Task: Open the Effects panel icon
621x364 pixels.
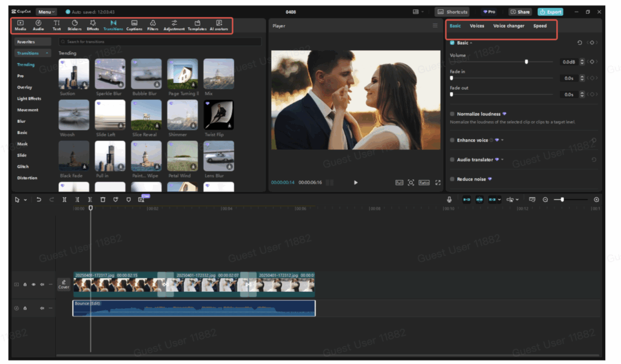Action: pyautogui.click(x=93, y=25)
